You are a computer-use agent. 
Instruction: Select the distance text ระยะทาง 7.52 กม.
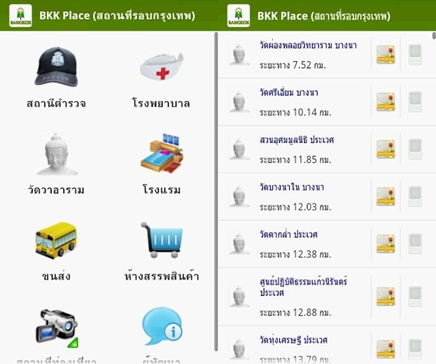tap(293, 65)
